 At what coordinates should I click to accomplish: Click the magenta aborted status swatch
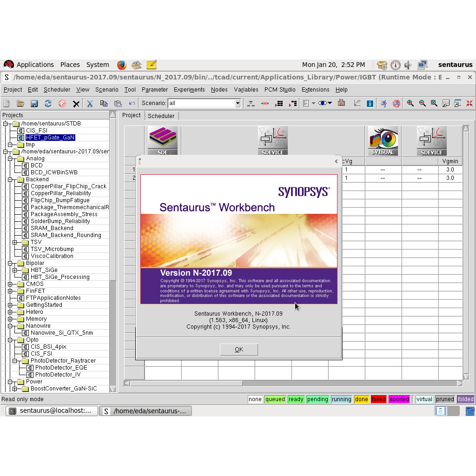point(399,399)
